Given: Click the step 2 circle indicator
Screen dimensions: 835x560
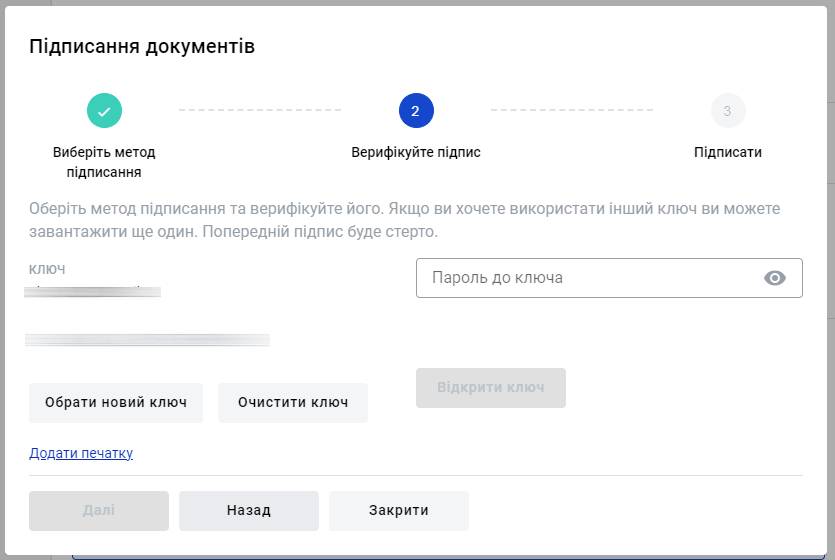Looking at the screenshot, I should pyautogui.click(x=416, y=111).
